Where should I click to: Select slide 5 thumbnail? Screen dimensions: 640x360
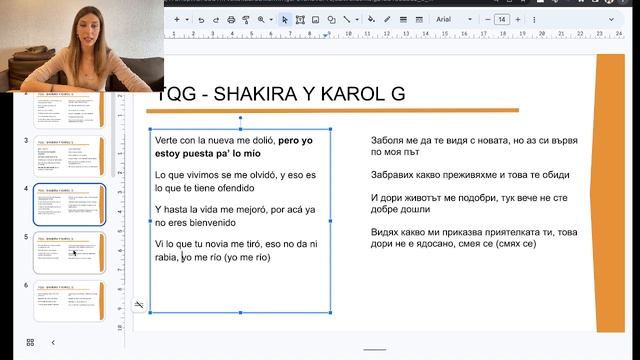[x=69, y=253]
